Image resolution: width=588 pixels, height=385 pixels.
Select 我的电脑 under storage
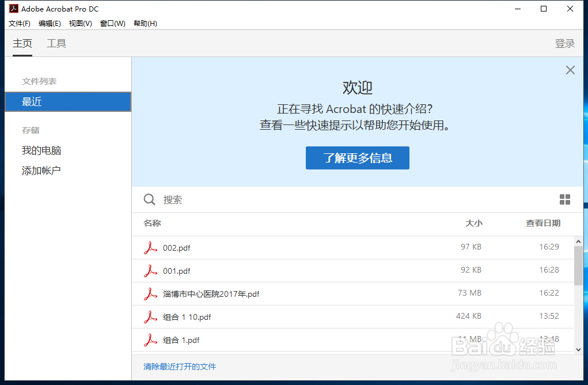tap(41, 150)
